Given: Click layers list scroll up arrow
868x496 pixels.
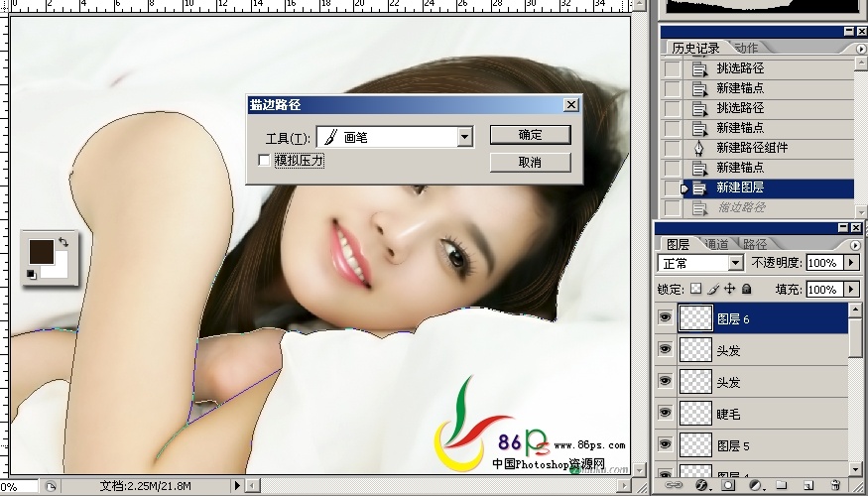Looking at the screenshot, I should (856, 310).
